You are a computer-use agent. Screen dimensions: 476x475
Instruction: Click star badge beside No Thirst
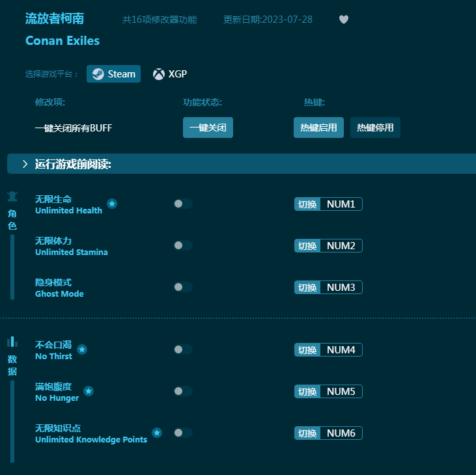(x=82, y=349)
